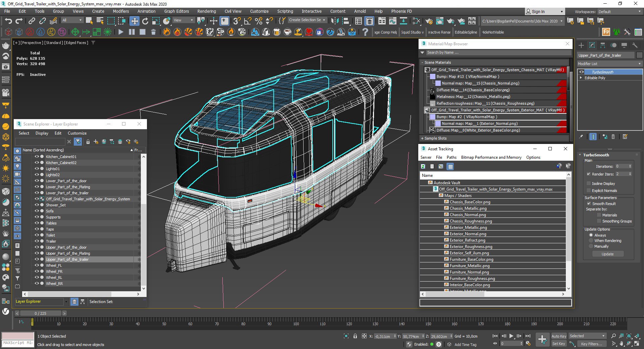Open the Utilities wrench tab in command panel
Viewport: 644px width, 349px height.
click(635, 45)
